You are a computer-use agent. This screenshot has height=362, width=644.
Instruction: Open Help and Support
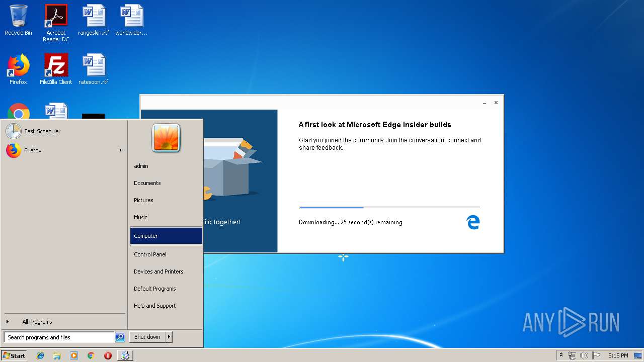(166, 306)
